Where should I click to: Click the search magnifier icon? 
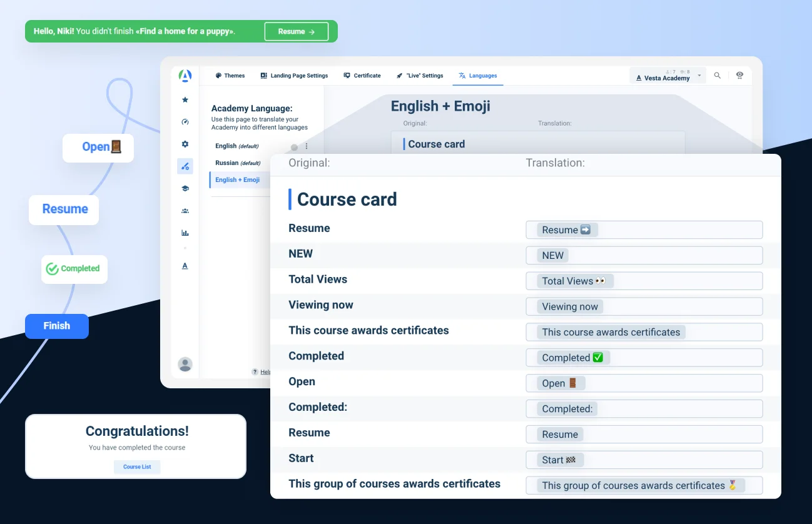coord(717,75)
